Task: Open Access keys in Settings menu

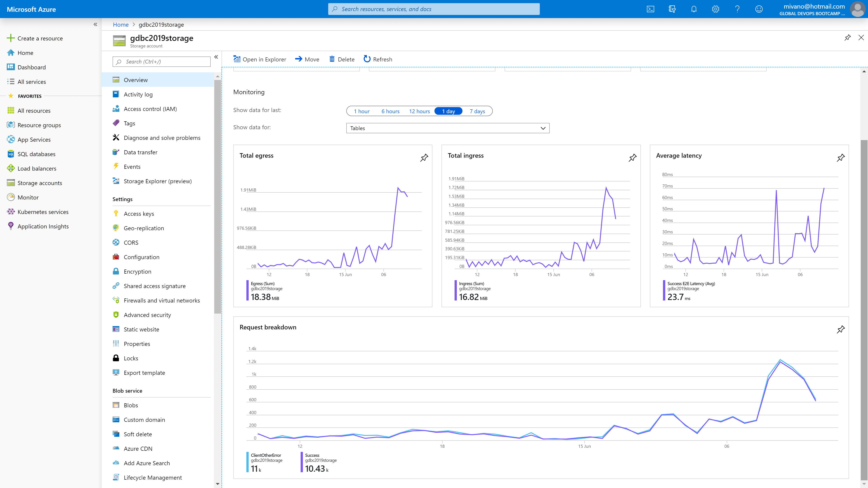Action: tap(139, 213)
